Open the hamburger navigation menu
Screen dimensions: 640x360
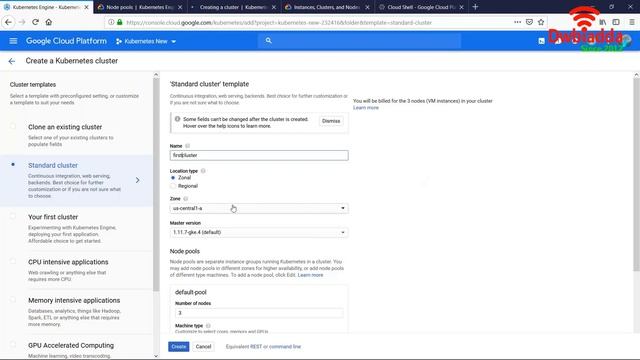pos(13,41)
